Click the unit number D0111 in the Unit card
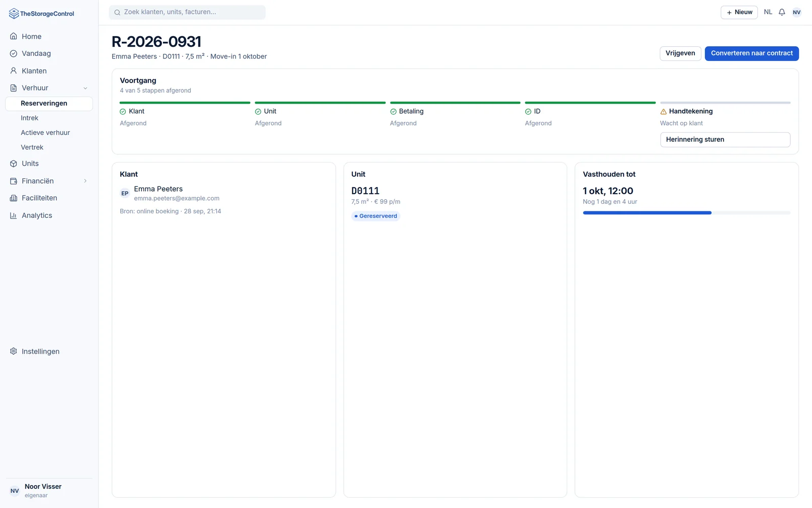This screenshot has height=508, width=812. (x=365, y=191)
